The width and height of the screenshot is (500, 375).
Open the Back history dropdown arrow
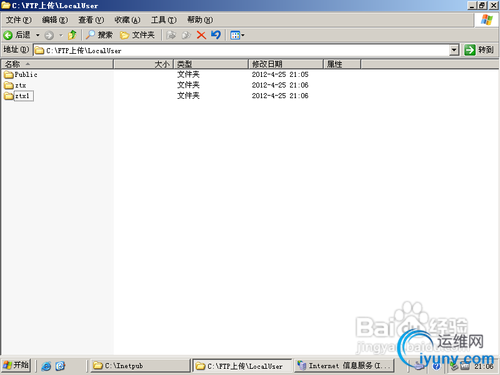click(38, 35)
